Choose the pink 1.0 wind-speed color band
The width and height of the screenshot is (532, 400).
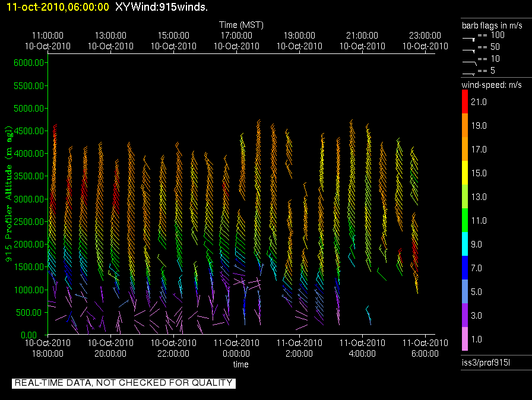click(x=465, y=339)
